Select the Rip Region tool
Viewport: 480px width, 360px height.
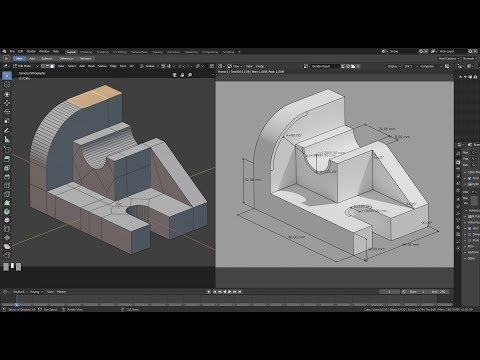[7, 255]
